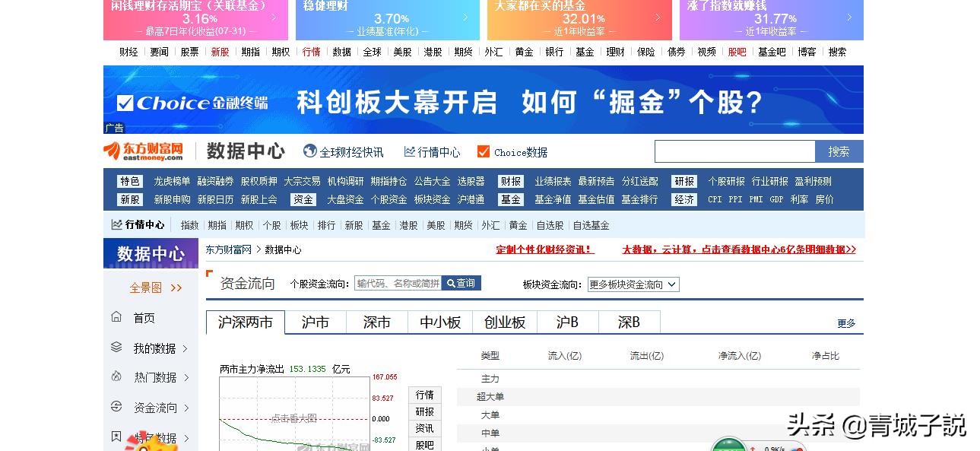Select 美股 in the top navigation menu

tap(402, 52)
